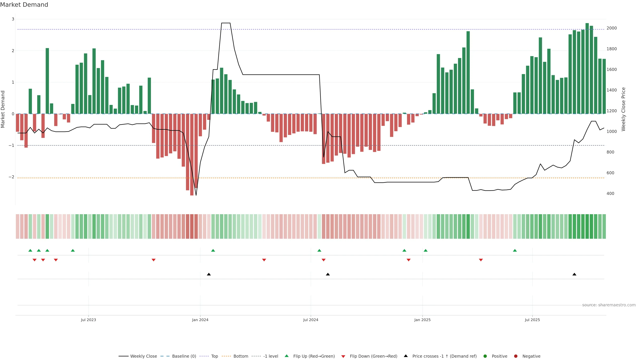Click the source: sharemaestro.com text
Viewport: 644px width, 362px height.
pyautogui.click(x=609, y=305)
